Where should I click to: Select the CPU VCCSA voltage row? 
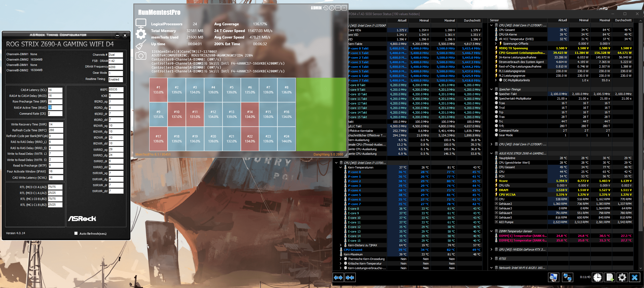[x=564, y=195]
